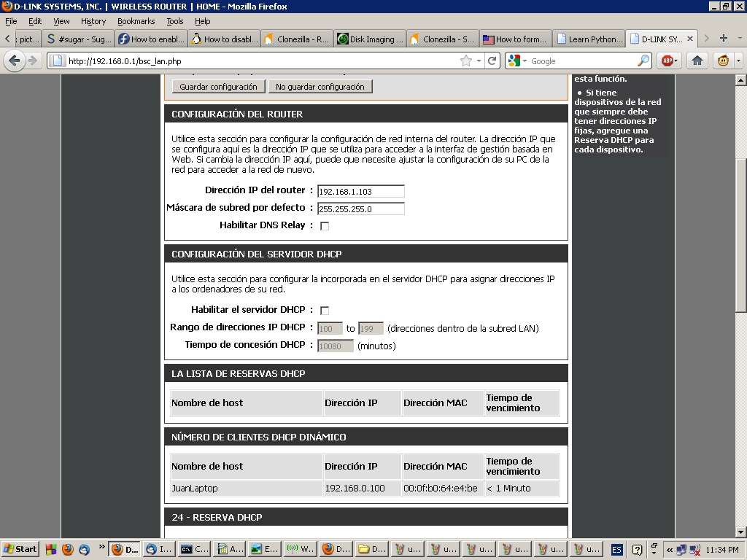The height and width of the screenshot is (560, 747).
Task: Open the Bookmarks menu
Action: click(136, 21)
